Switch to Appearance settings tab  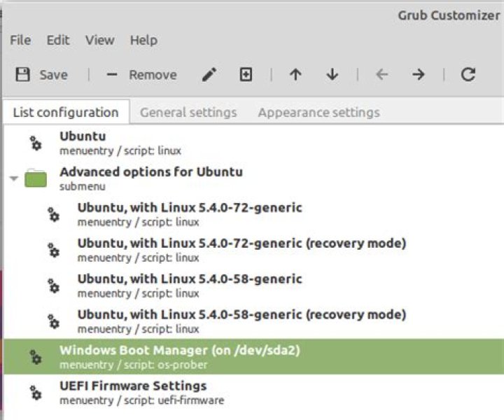point(319,112)
